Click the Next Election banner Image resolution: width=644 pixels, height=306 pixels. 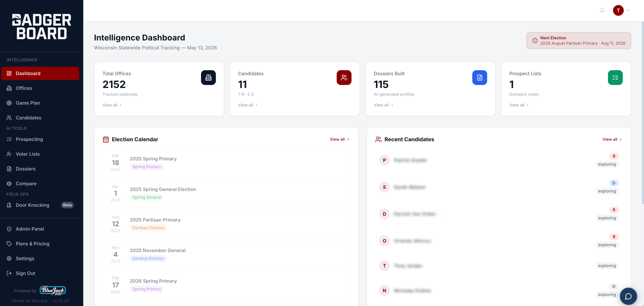pyautogui.click(x=579, y=41)
